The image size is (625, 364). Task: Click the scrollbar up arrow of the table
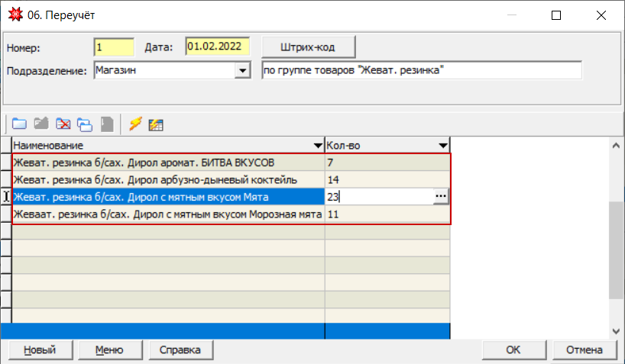616,146
